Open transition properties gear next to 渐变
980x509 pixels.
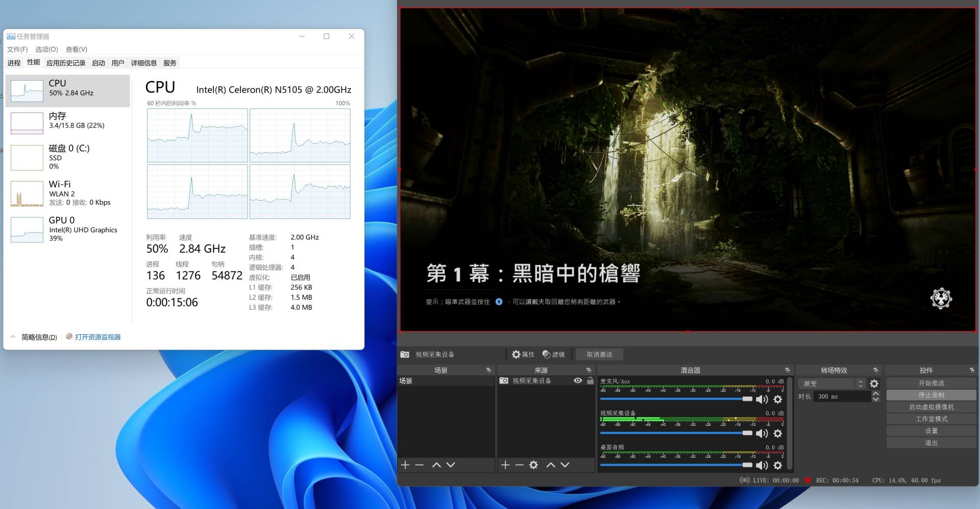[x=874, y=383]
